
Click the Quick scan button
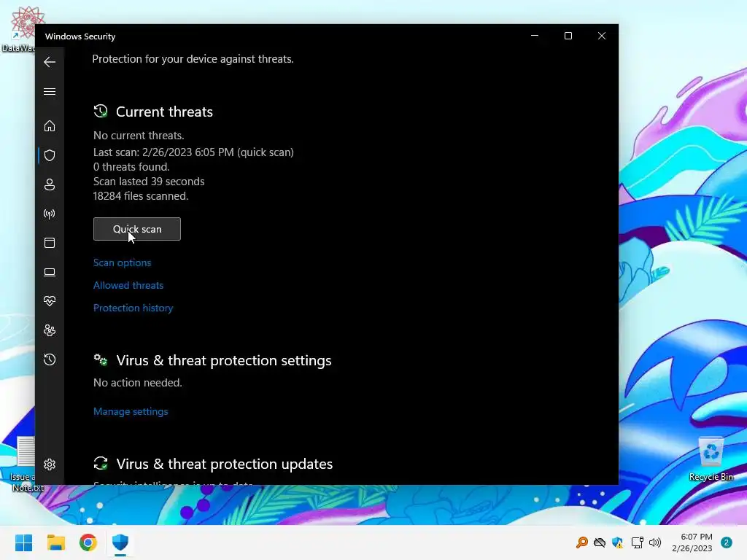coord(137,229)
